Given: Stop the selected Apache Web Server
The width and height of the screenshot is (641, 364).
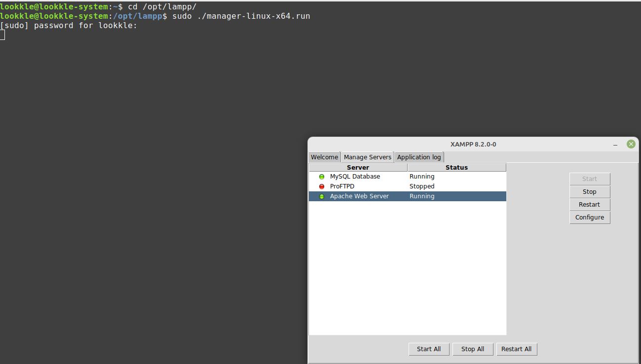Looking at the screenshot, I should [590, 192].
